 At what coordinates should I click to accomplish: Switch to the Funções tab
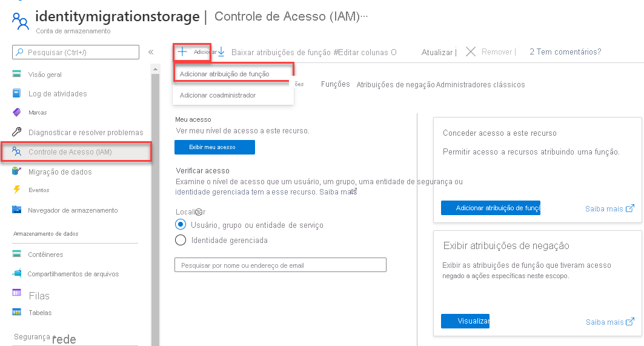(335, 84)
